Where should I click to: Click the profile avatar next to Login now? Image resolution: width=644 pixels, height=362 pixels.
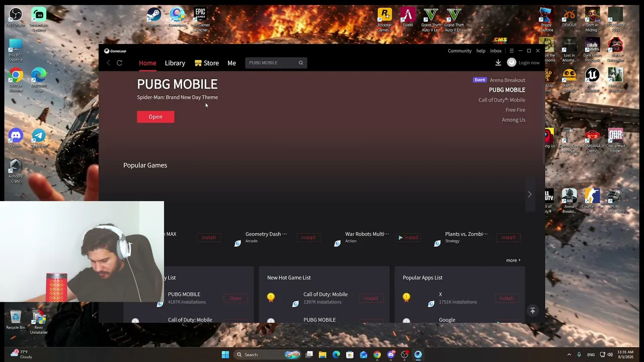(512, 62)
